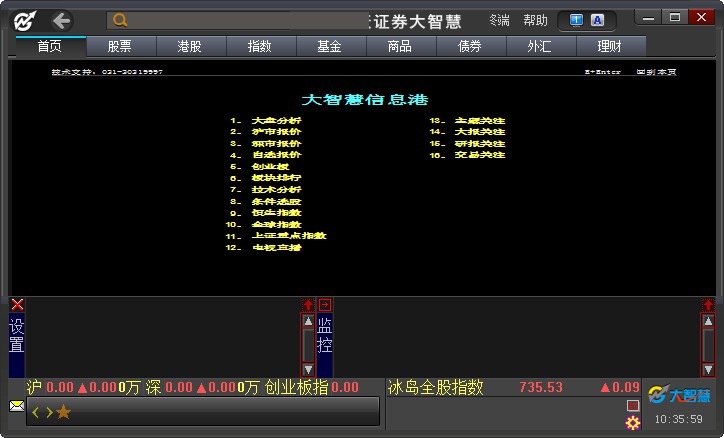Click the left panel scrollbar track
Viewport: 724px width, 438px height.
tap(308, 345)
